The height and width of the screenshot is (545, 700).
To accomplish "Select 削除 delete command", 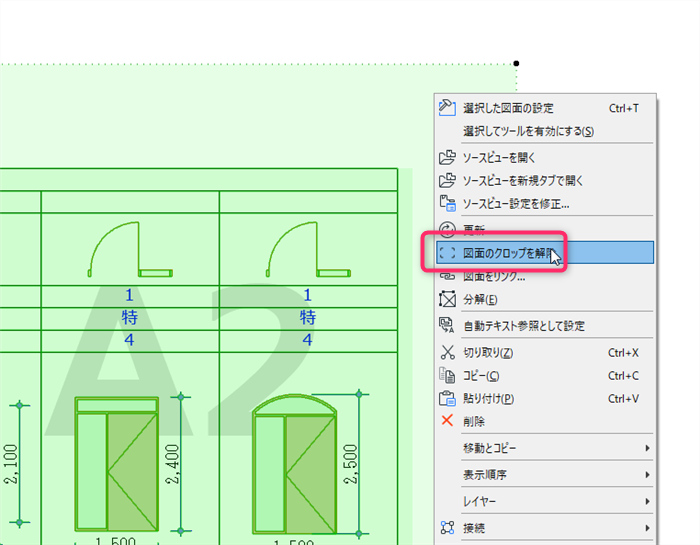I will [x=545, y=421].
